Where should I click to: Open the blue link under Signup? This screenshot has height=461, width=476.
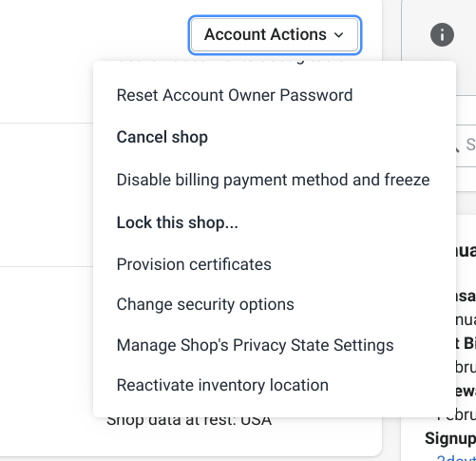[x=456, y=458]
